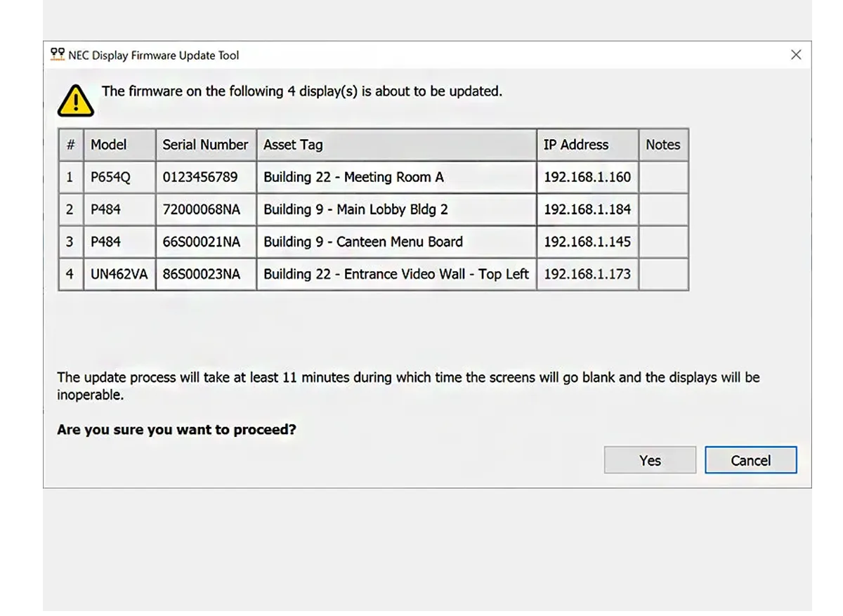Select the P654Q model cell
This screenshot has width=843, height=616.
click(119, 177)
